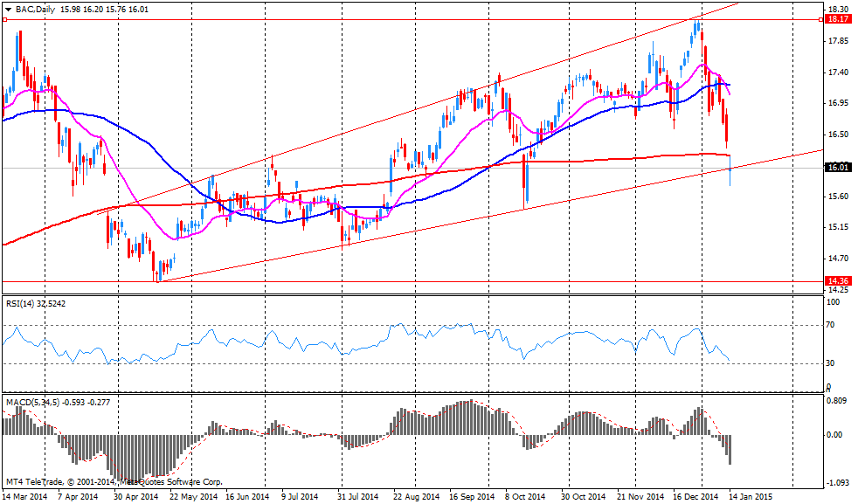Screen dimensions: 858x504
Task: Click the 7 Apr 2014 date label
Action: [x=80, y=496]
